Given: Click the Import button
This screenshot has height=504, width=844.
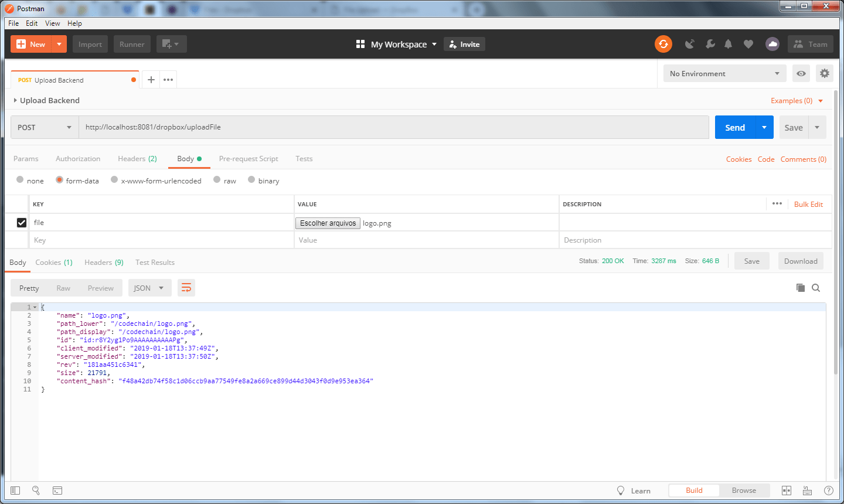Looking at the screenshot, I should [x=90, y=44].
